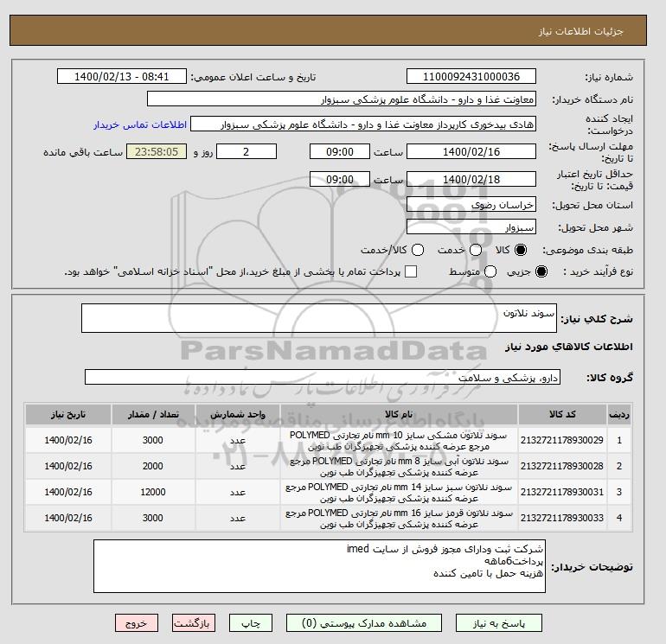The width and height of the screenshot is (666, 644).
Task: Click the quantity 2000 cell
Action: 153,466
